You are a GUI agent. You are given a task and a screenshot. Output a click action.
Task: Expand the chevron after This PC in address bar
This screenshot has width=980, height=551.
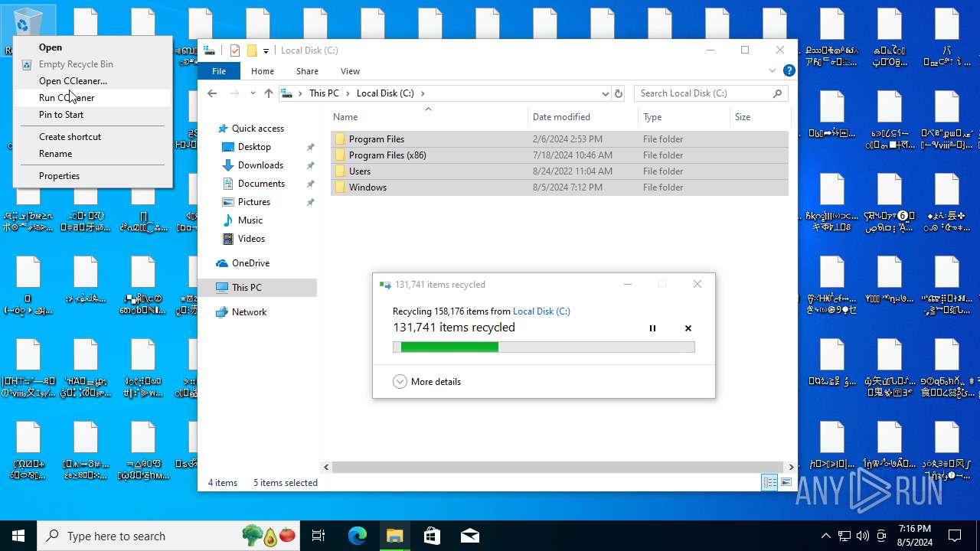(348, 93)
